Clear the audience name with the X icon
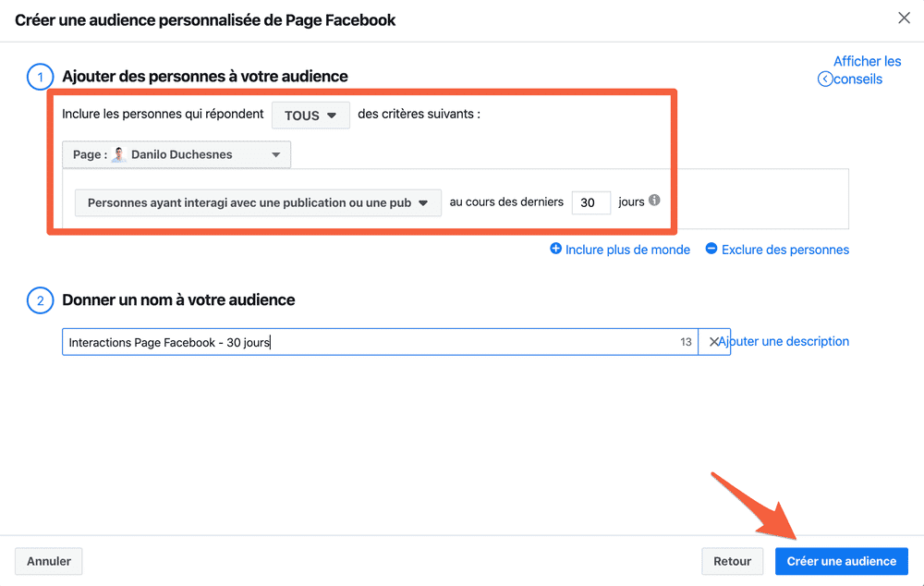This screenshot has height=586, width=924. [713, 342]
